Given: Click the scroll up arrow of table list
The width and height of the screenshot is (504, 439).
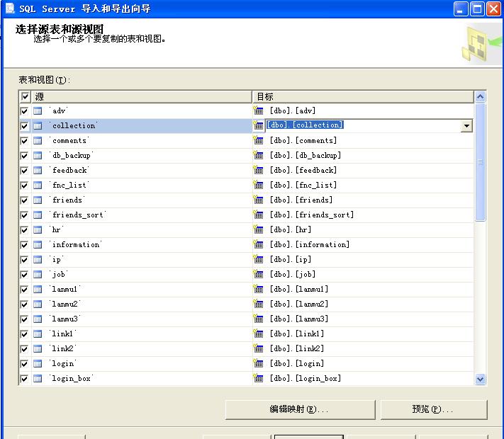Looking at the screenshot, I should [x=480, y=97].
